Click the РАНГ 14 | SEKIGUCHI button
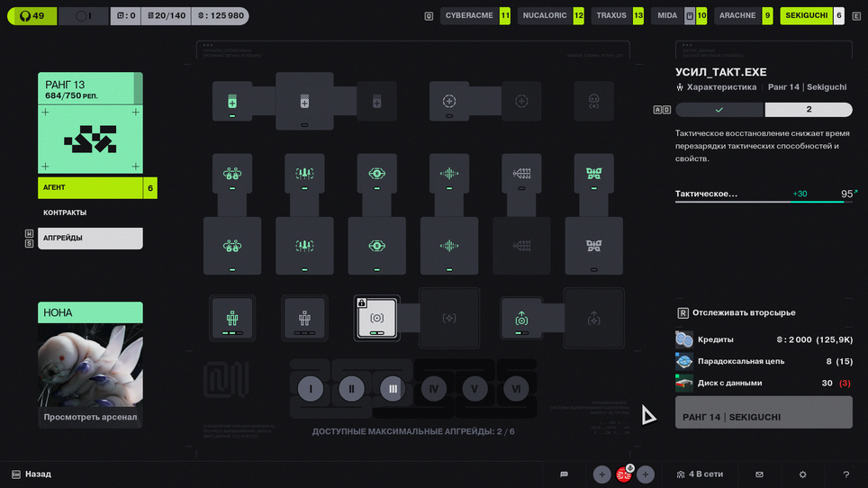868x488 pixels. pos(764,412)
